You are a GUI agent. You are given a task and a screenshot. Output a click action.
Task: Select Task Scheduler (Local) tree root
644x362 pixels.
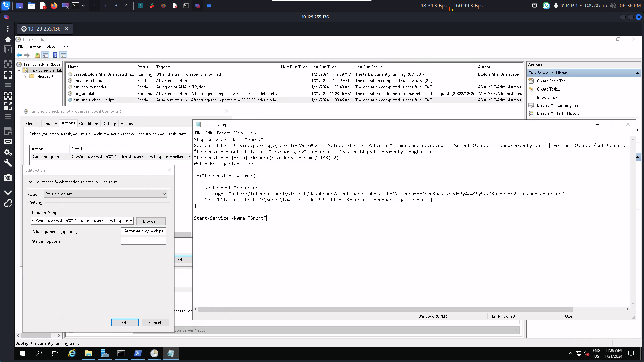[x=43, y=64]
